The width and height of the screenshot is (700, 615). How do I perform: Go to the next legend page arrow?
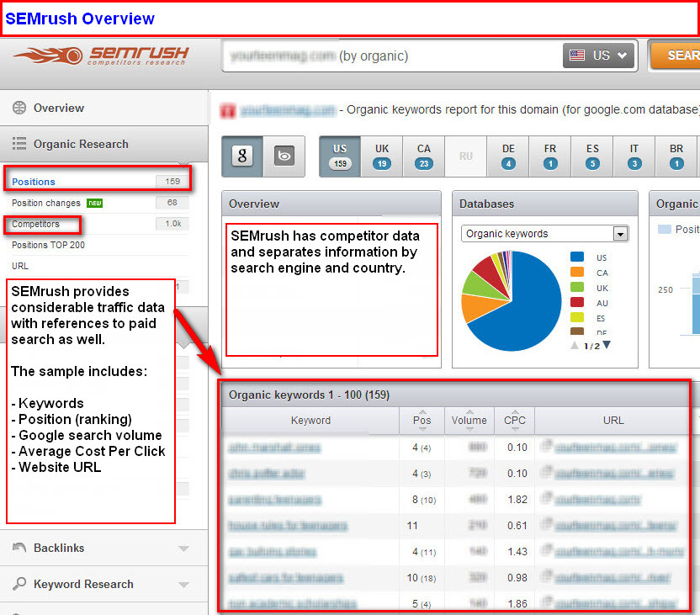tap(607, 345)
